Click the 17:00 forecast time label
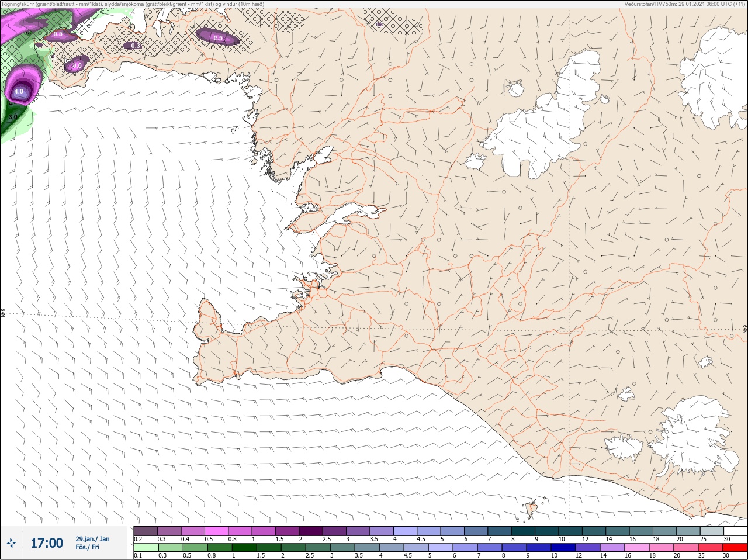Image resolution: width=748 pixels, height=560 pixels. (x=47, y=543)
